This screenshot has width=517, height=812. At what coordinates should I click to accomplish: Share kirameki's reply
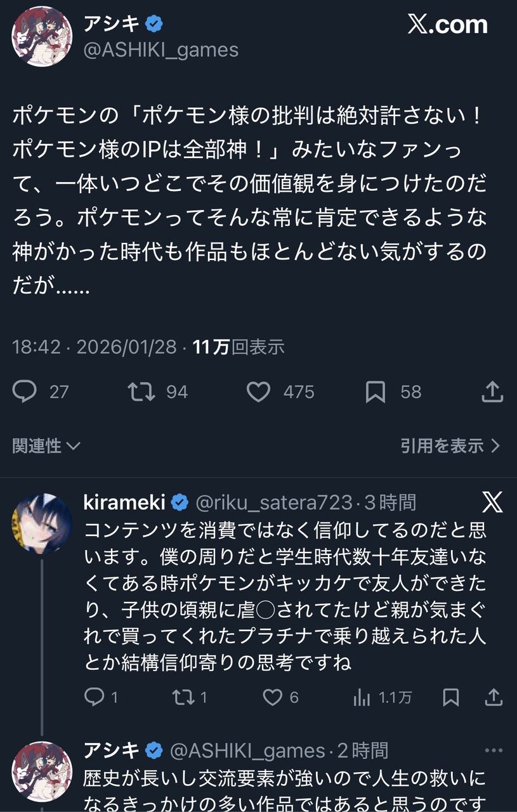492,698
